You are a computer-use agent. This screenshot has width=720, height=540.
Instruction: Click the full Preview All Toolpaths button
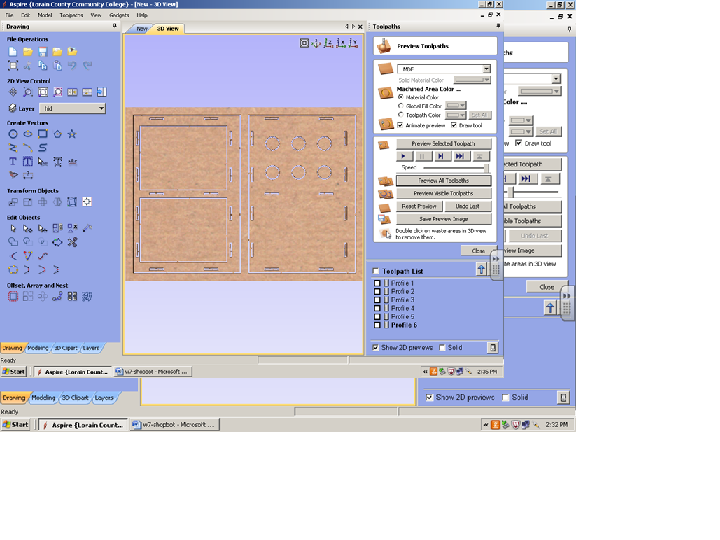pyautogui.click(x=444, y=180)
